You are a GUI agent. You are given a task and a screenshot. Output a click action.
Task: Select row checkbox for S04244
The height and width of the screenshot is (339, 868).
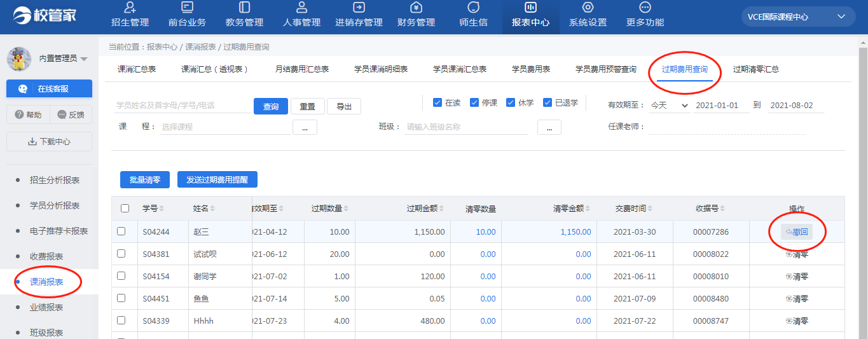[121, 232]
